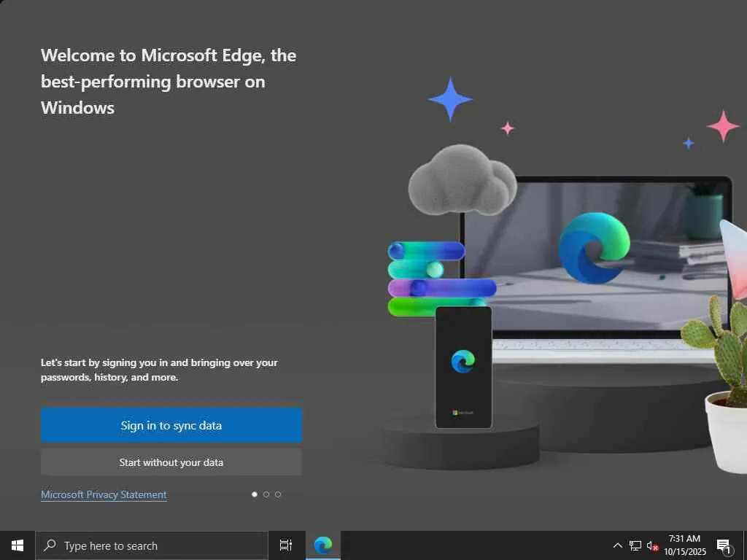Open the clock showing 7:31 AM
747x560 pixels.
pyautogui.click(x=685, y=545)
